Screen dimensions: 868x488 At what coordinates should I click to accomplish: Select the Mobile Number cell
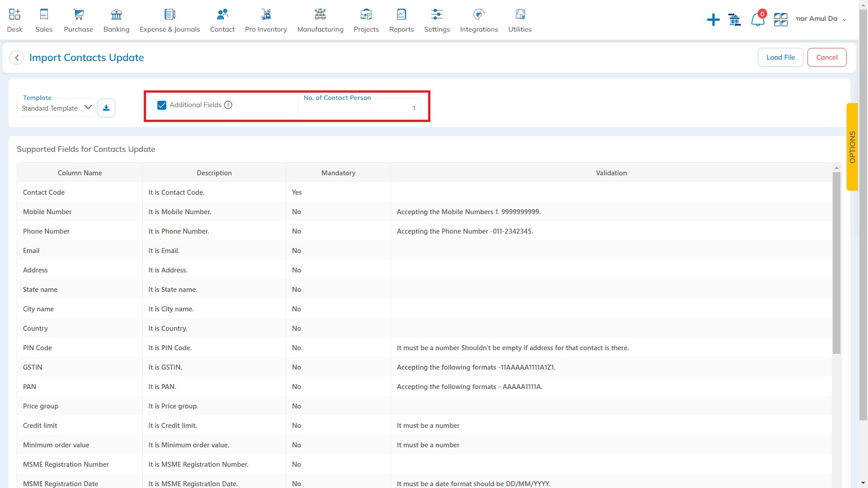[80, 212]
